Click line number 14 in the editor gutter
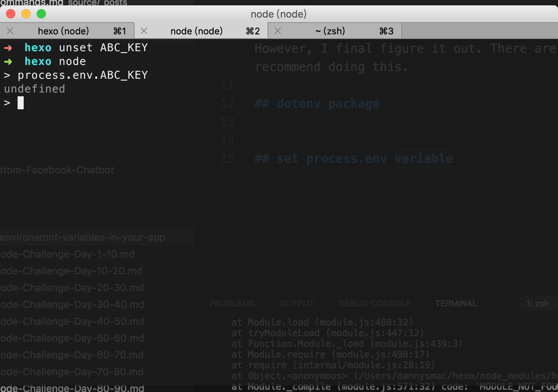Viewport: 558px width, 392px height. (x=227, y=140)
